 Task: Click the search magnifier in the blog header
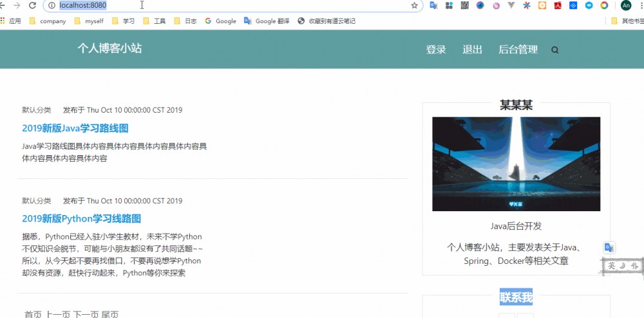point(555,50)
